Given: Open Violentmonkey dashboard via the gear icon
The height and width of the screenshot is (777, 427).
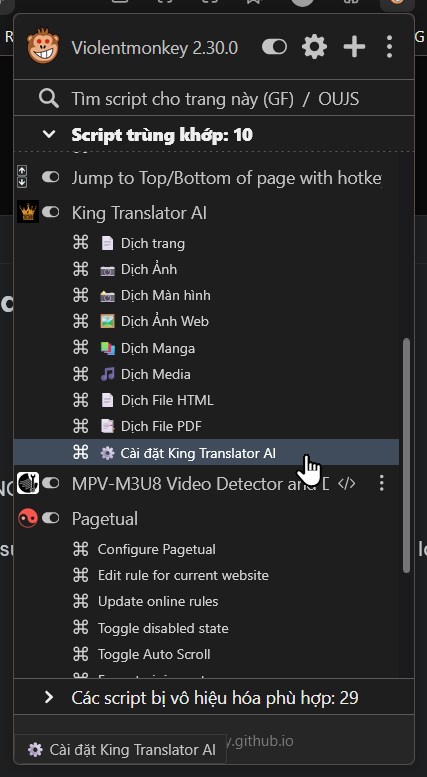Looking at the screenshot, I should 315,47.
